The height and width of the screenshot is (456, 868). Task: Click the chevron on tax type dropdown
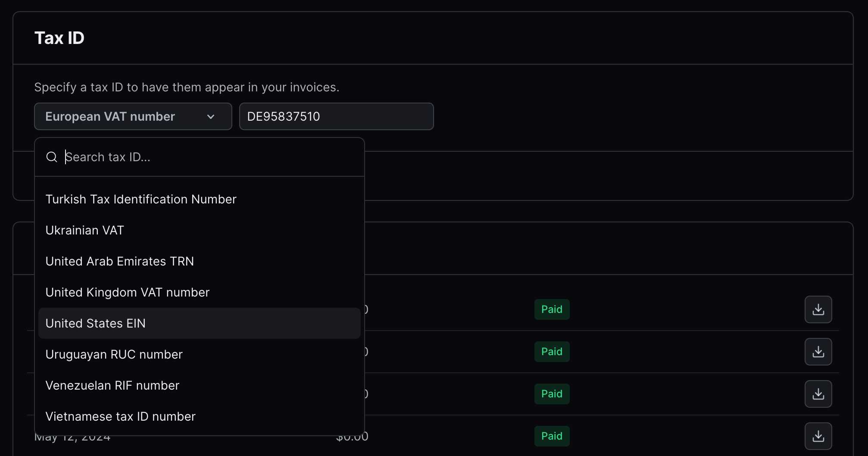tap(211, 117)
